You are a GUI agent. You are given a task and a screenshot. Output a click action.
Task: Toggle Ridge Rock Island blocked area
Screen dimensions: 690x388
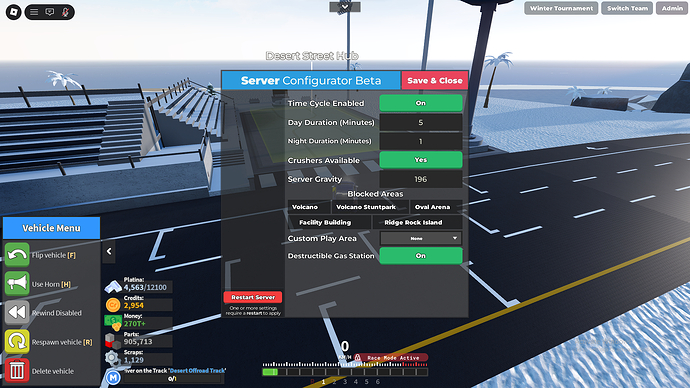point(417,222)
